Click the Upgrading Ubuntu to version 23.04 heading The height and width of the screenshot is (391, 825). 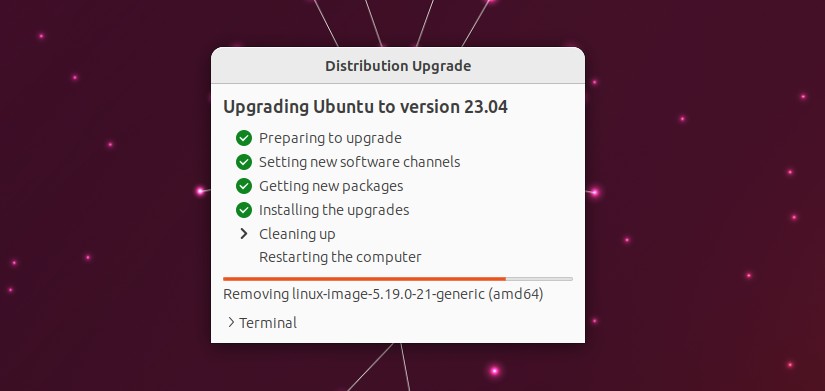(365, 107)
